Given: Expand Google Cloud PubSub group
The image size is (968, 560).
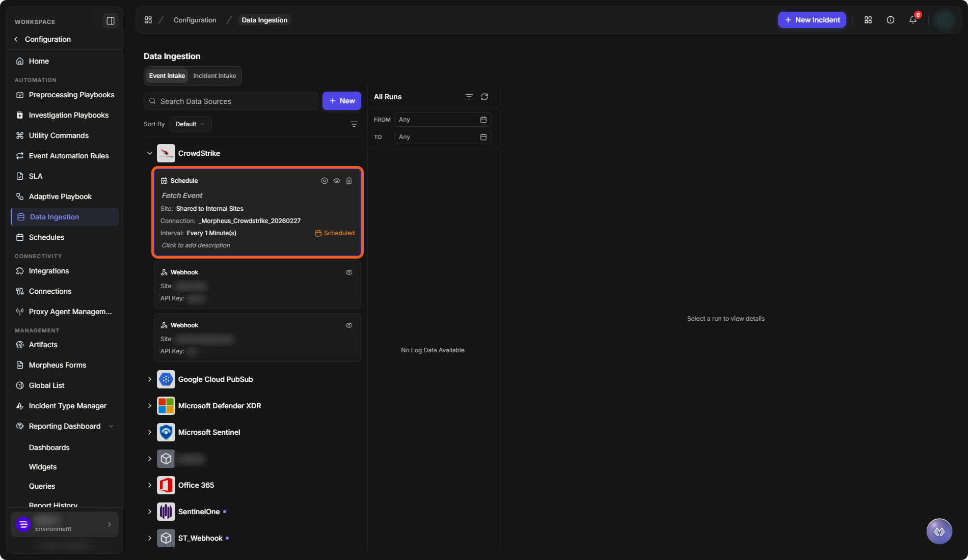Looking at the screenshot, I should [x=150, y=379].
